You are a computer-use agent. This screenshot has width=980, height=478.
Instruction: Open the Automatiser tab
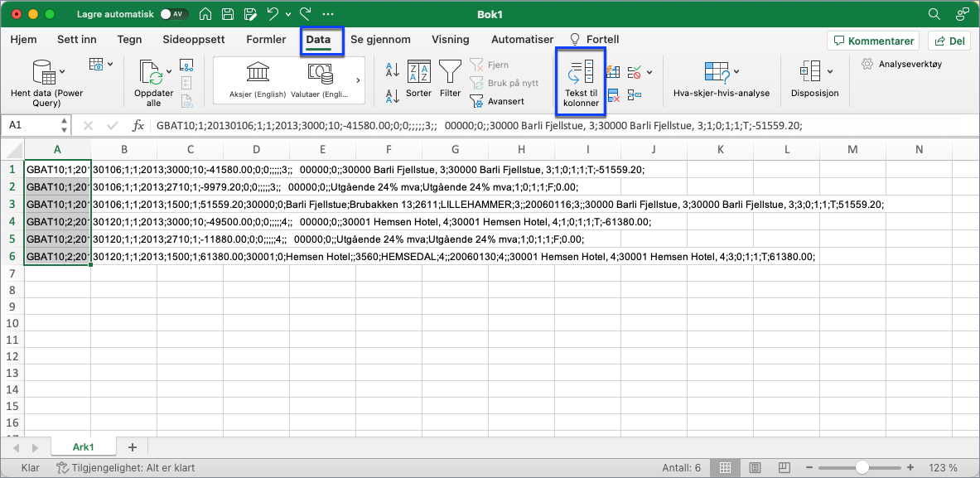[x=523, y=40]
